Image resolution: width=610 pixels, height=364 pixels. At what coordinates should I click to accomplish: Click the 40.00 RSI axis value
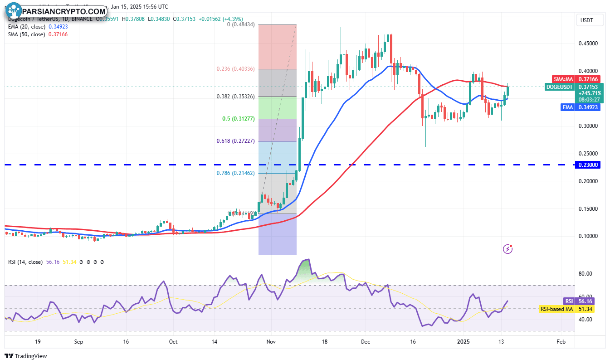(586, 320)
